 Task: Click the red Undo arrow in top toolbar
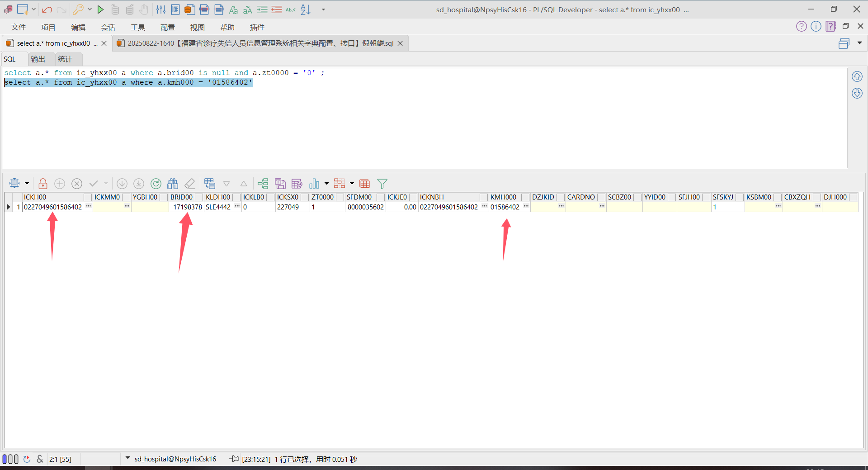pyautogui.click(x=47, y=9)
